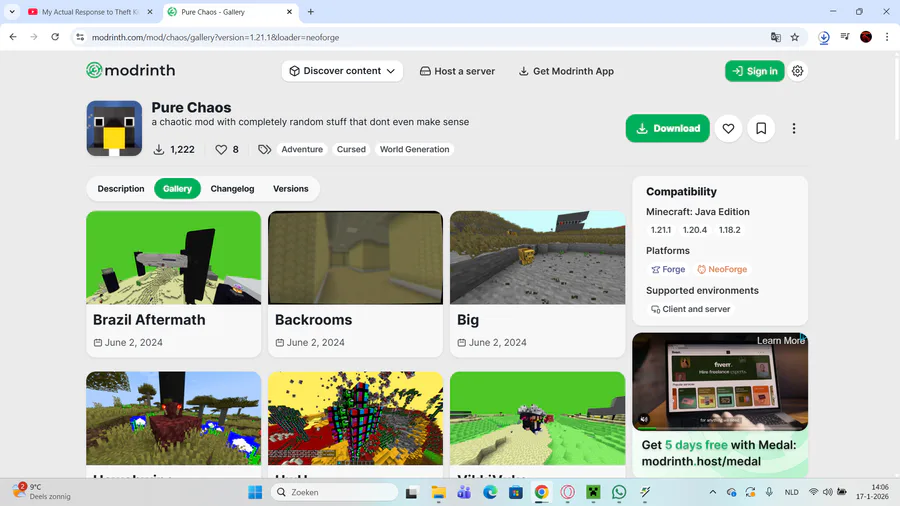Select Minecraft version 1.20.4 chip

pos(695,230)
